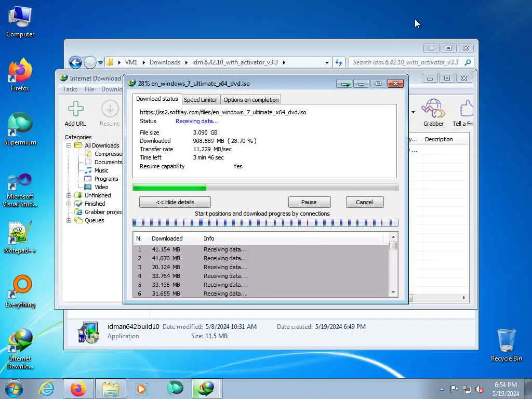The height and width of the screenshot is (399, 532).
Task: Open the Options on completion tab
Action: [251, 100]
